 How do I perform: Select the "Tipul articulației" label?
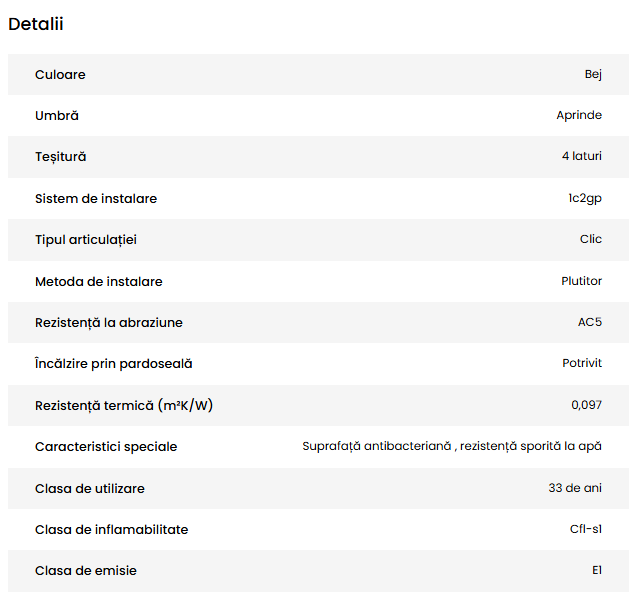[x=86, y=240]
